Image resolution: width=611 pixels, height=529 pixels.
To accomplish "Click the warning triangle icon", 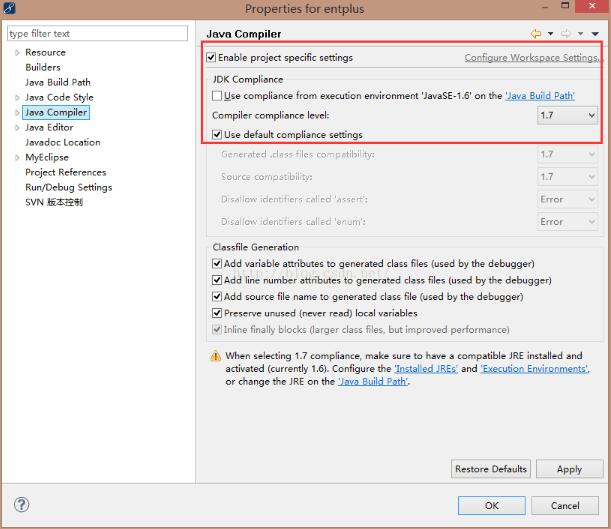I will click(215, 356).
